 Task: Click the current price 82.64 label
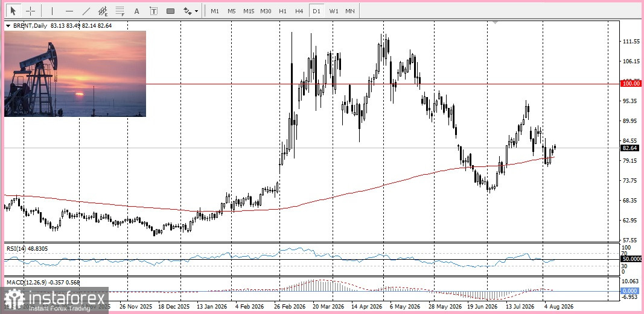[x=631, y=148]
